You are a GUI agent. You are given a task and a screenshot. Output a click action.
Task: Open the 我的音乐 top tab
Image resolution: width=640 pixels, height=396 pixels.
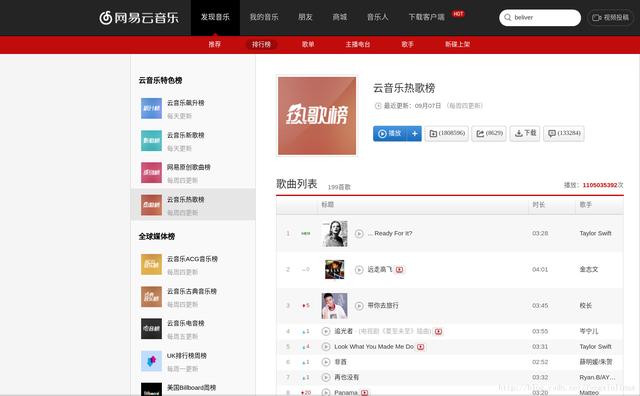(264, 18)
